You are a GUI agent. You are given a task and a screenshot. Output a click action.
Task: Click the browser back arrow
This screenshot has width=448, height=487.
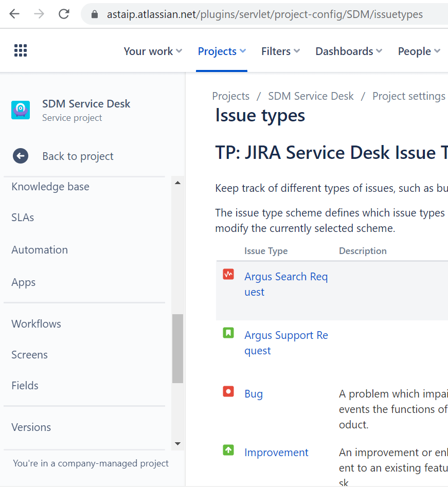pos(14,14)
